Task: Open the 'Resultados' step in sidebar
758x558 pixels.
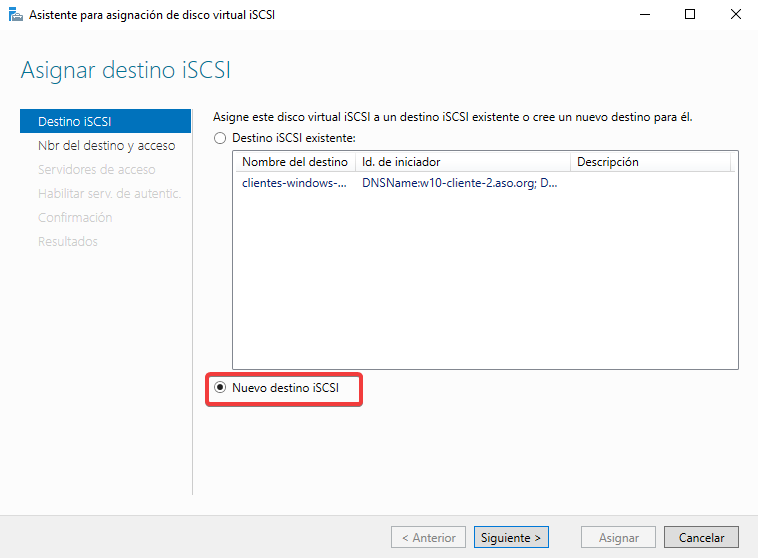Action: (68, 241)
